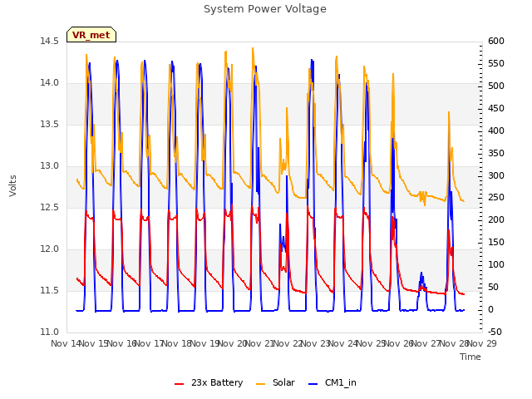
Task: Click the 350 right axis tick label
Action: (x=496, y=153)
